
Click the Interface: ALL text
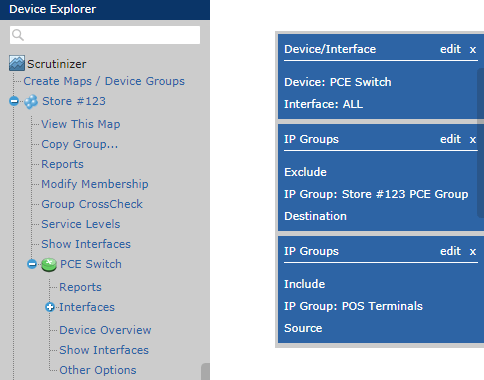click(x=323, y=104)
